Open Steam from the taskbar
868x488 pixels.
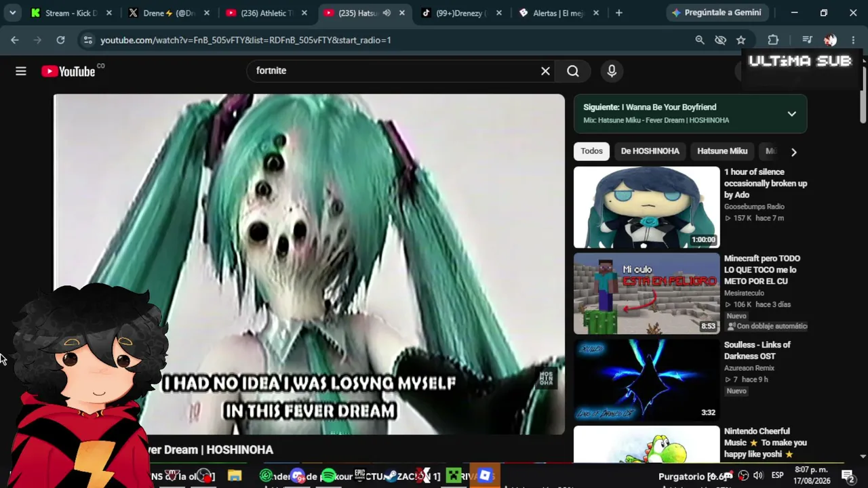tap(391, 476)
